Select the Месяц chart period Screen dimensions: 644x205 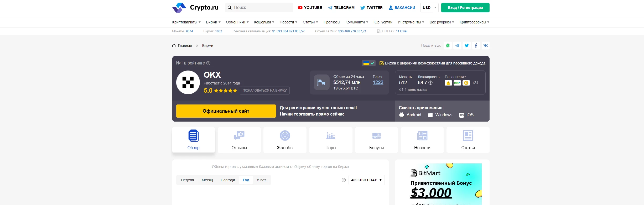(207, 180)
